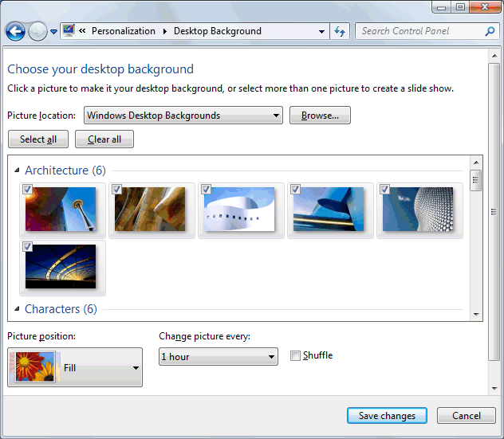Viewport: 504px width, 439px height.
Task: Select the night arch structure thumbnail
Action: tap(61, 267)
